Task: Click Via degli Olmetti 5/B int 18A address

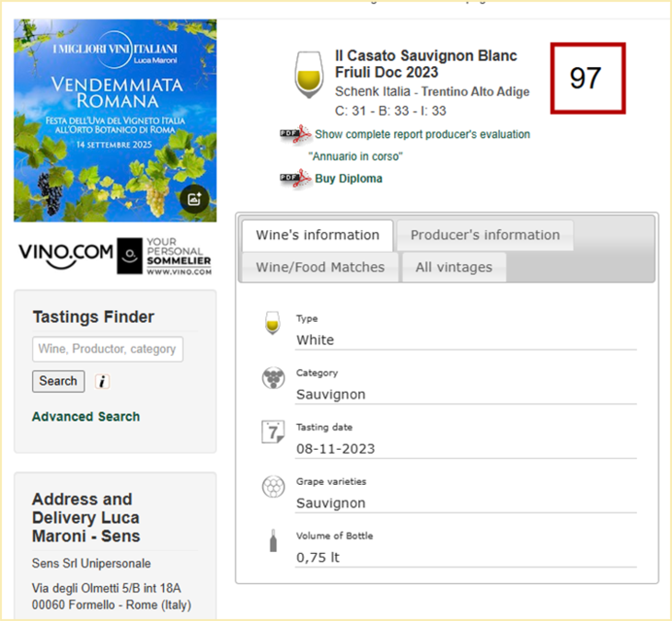Action: point(106,589)
